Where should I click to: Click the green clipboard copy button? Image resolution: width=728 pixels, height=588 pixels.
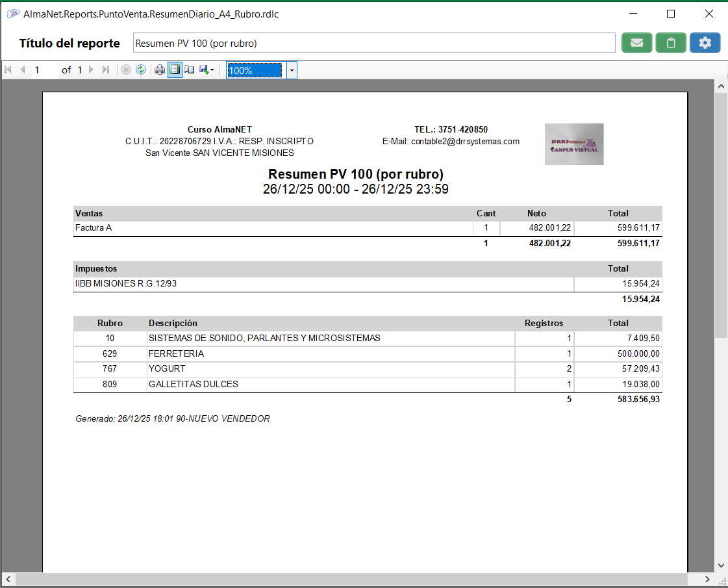click(x=671, y=43)
